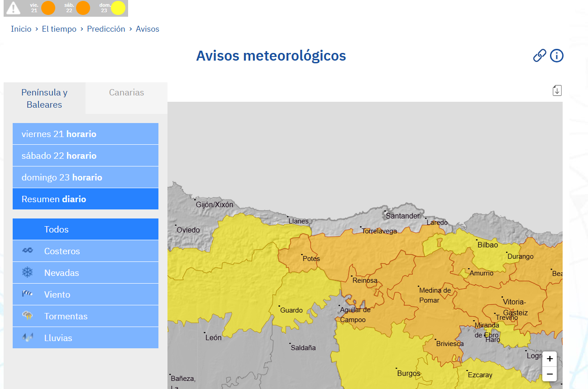The width and height of the screenshot is (588, 389).
Task: Open the information circle icon
Action: 557,56
